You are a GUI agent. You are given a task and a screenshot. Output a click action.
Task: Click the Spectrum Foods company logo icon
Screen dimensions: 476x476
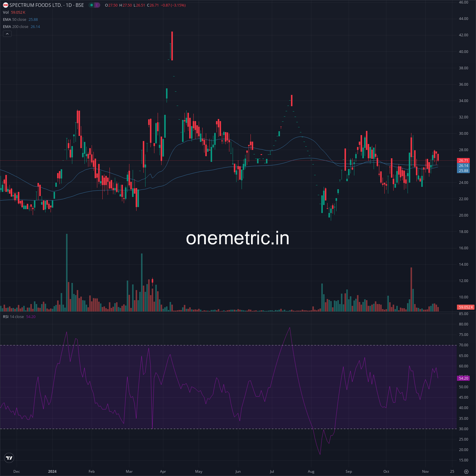(x=6, y=5)
